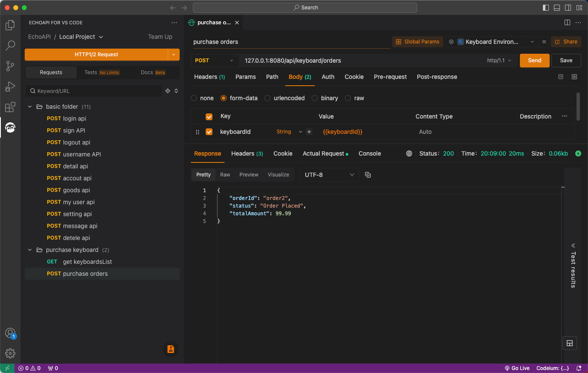Image resolution: width=588 pixels, height=373 pixels.
Task: Switch to the Headers request tab
Action: 209,77
